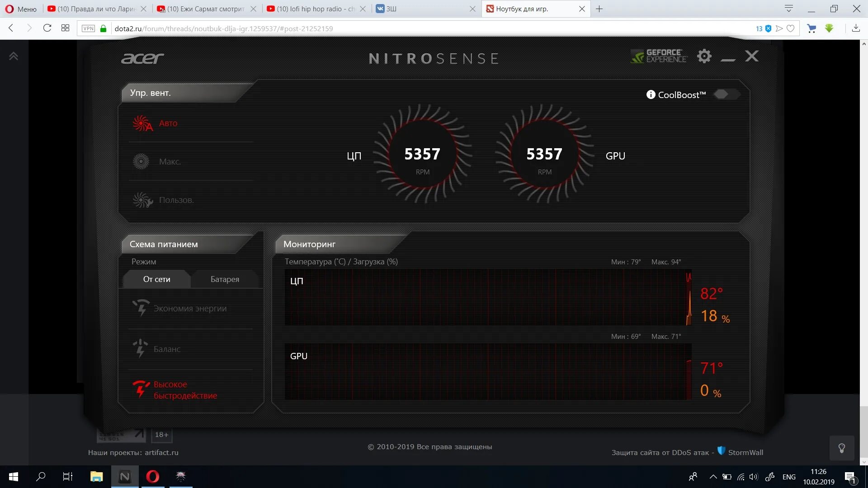
Task: Click the ЦП temperature graph
Action: [488, 297]
